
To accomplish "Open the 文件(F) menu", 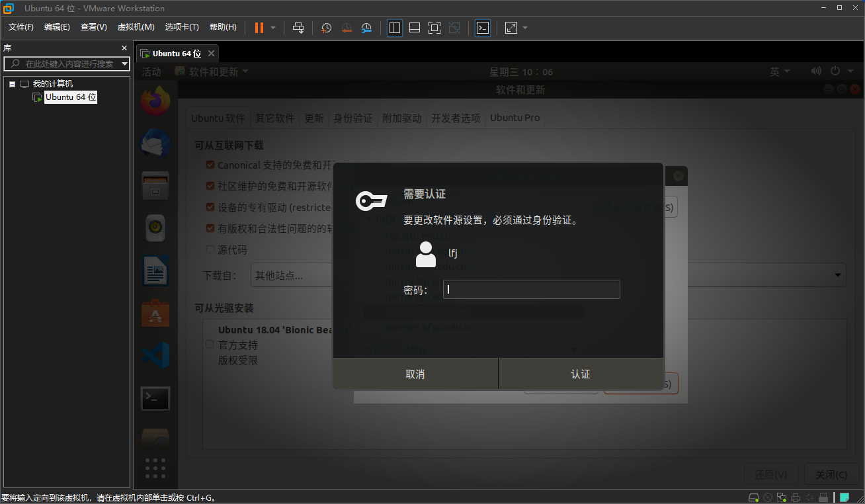I will (21, 27).
